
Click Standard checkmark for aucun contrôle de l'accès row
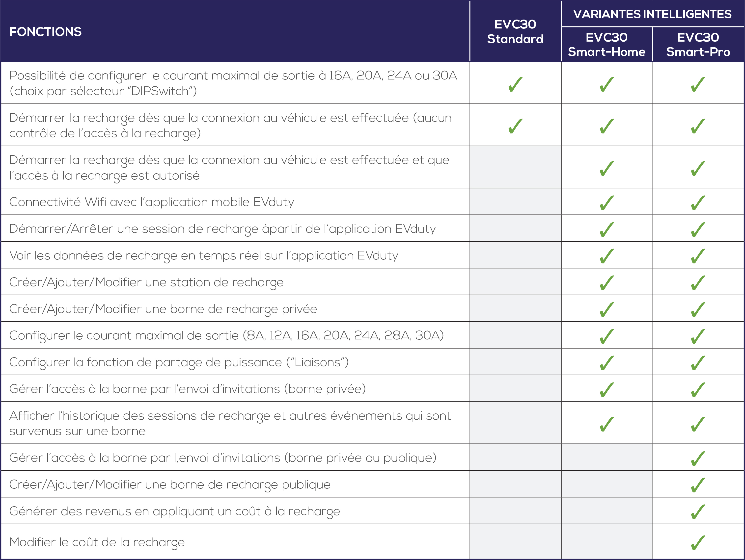515,126
